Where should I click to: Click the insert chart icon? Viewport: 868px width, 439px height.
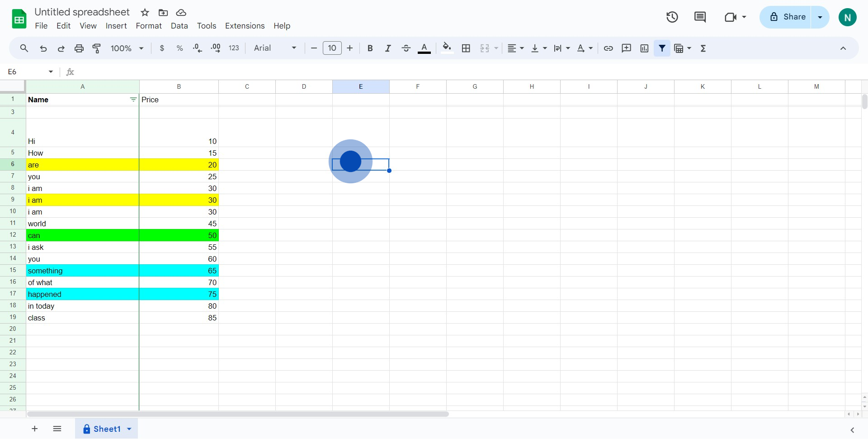(644, 48)
